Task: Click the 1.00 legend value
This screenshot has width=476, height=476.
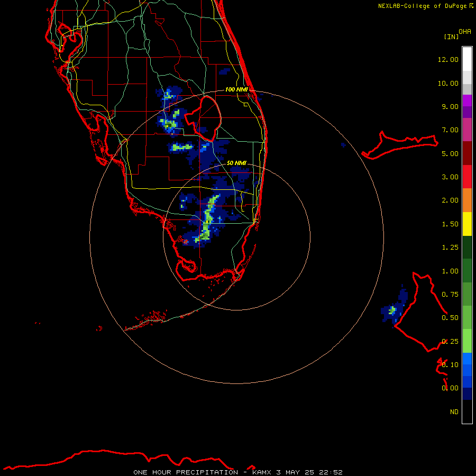Action: 450,271
